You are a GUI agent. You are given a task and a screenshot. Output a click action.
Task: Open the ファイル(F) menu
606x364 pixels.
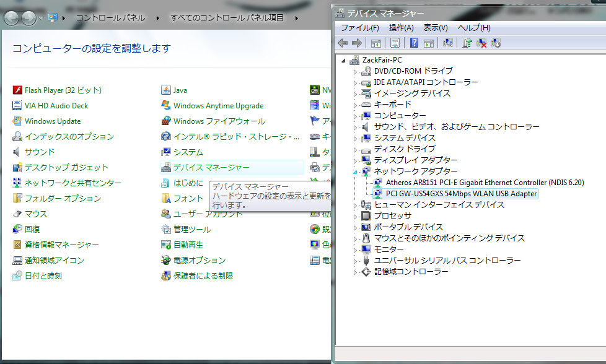click(x=360, y=28)
